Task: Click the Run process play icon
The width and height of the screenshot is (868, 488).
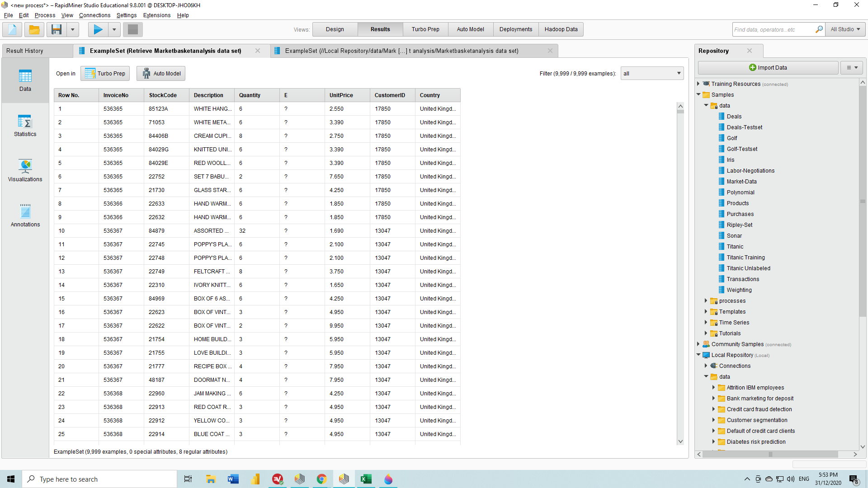Action: click(98, 30)
